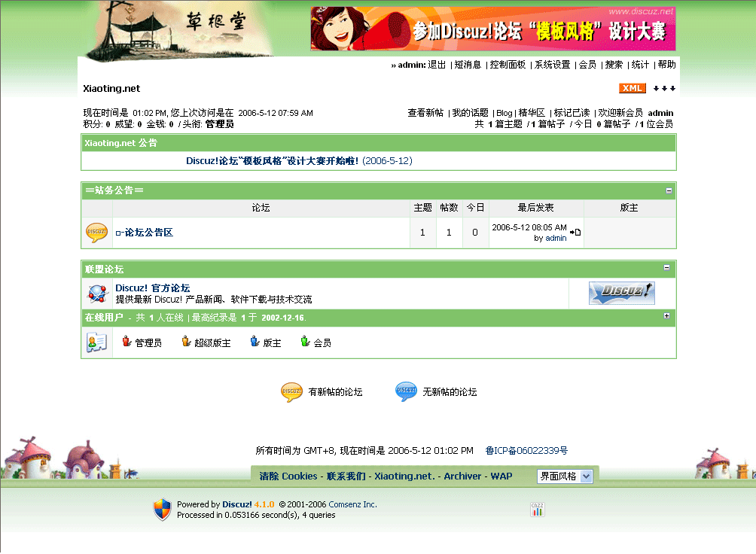756x554 pixels.
Task: Click the XML feed icon
Action: click(632, 88)
